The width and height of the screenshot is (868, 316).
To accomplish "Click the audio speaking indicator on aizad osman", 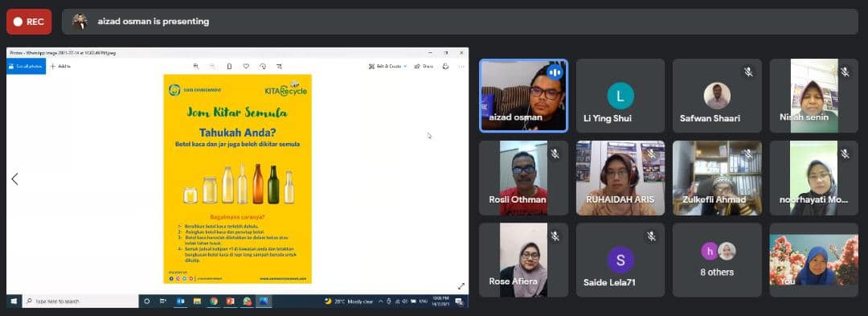I will (555, 72).
